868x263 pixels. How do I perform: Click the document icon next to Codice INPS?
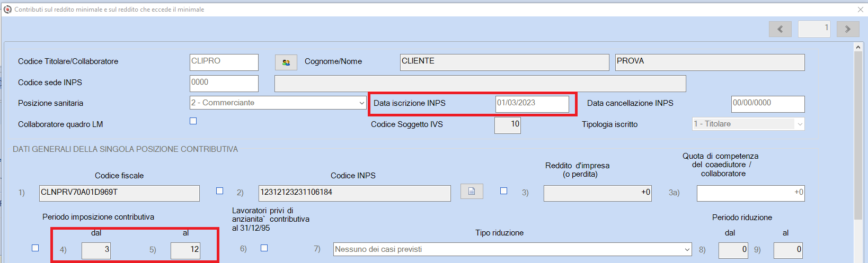point(472,192)
